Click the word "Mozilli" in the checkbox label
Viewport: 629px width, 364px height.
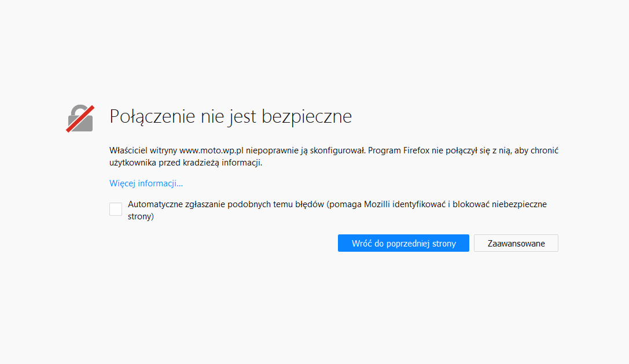pyautogui.click(x=375, y=204)
